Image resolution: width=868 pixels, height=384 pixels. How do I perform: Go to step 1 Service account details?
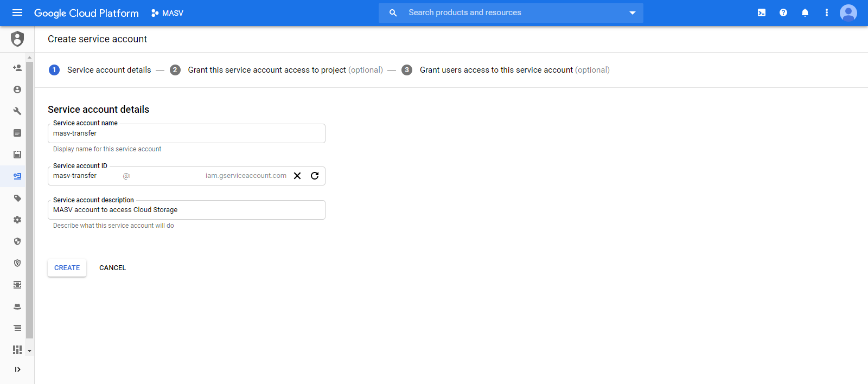100,70
